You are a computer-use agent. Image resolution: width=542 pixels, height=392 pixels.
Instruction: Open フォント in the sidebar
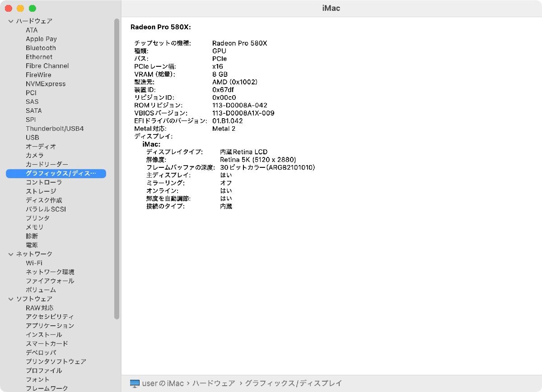(37, 380)
